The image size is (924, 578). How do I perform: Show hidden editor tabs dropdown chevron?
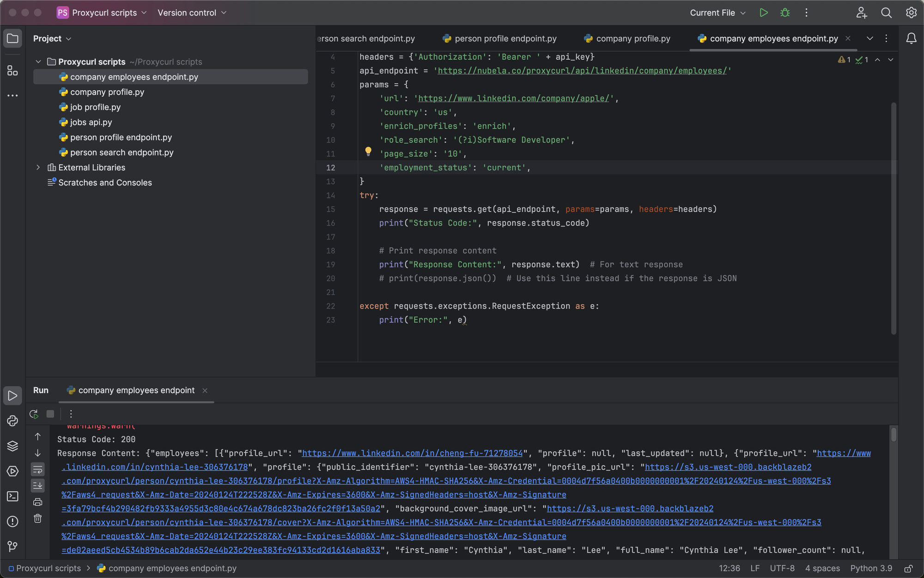coord(870,38)
